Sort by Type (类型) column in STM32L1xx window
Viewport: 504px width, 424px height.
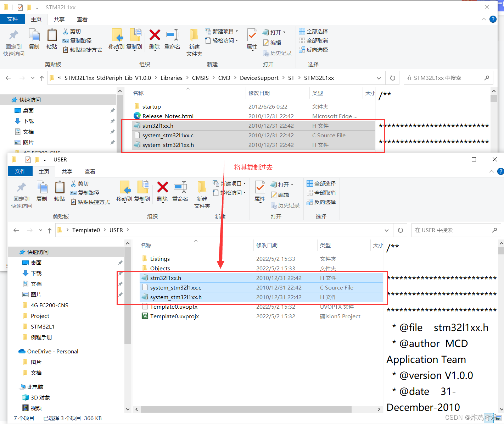[318, 93]
